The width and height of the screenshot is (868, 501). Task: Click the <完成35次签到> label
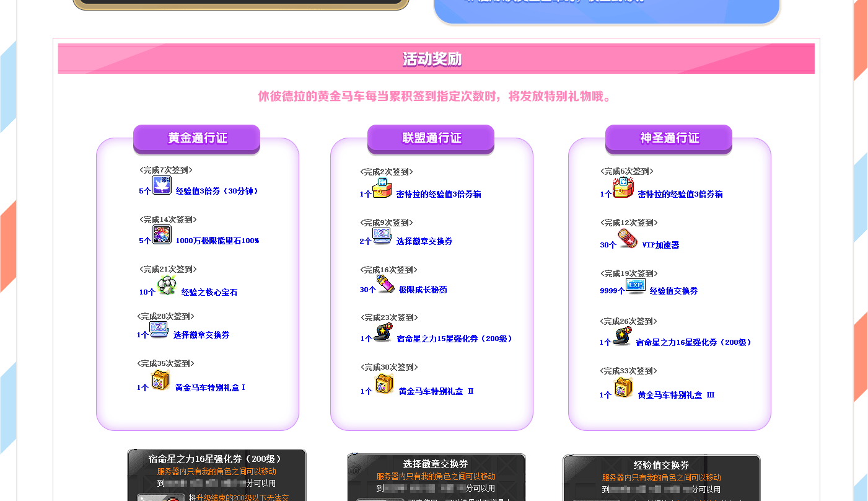(165, 363)
